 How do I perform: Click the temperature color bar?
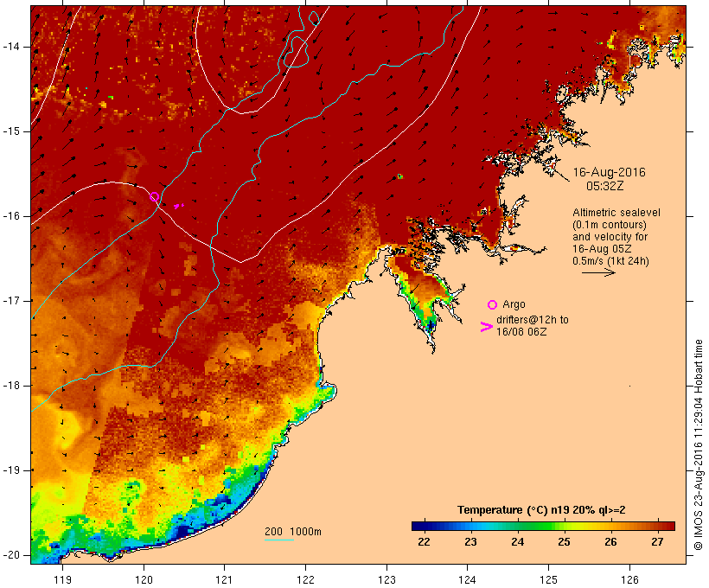[543, 526]
